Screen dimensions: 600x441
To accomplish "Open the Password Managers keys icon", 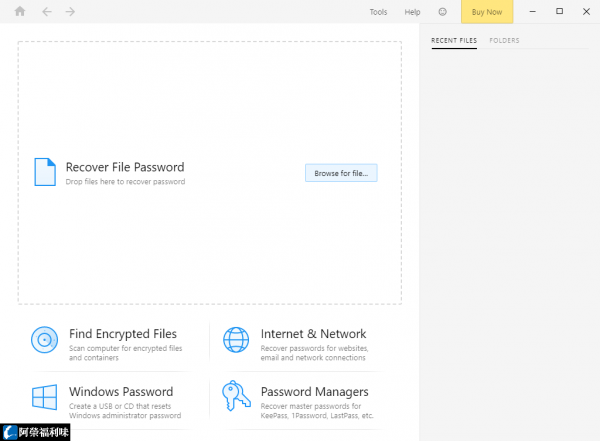I will (x=236, y=396).
